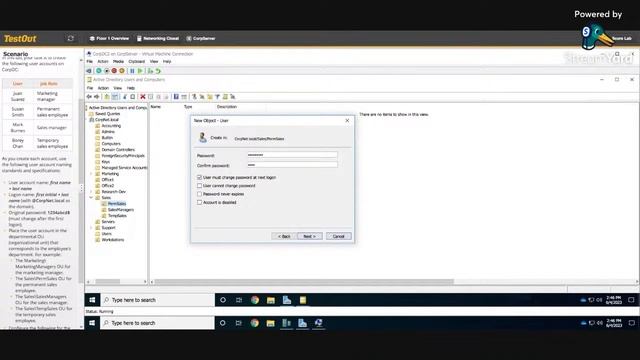This screenshot has height=360, width=640.
Task: Open Chrome in the outer taskbar
Action: pos(255,323)
